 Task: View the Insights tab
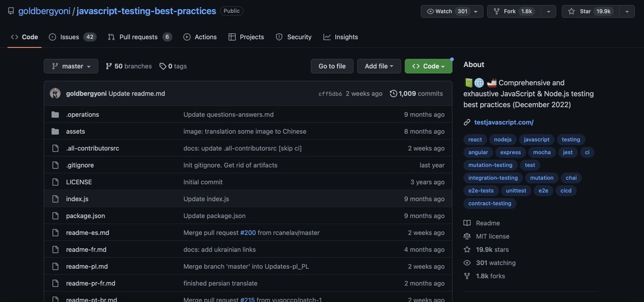point(341,37)
